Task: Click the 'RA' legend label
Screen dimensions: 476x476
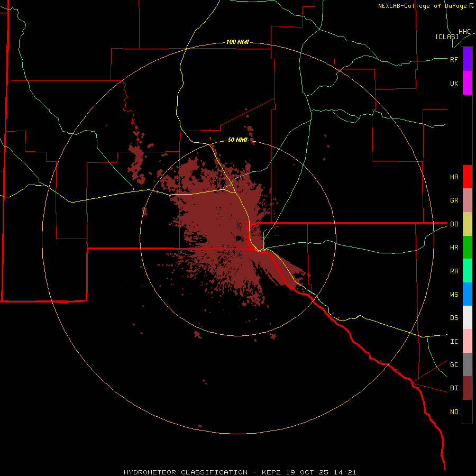Action: (454, 271)
